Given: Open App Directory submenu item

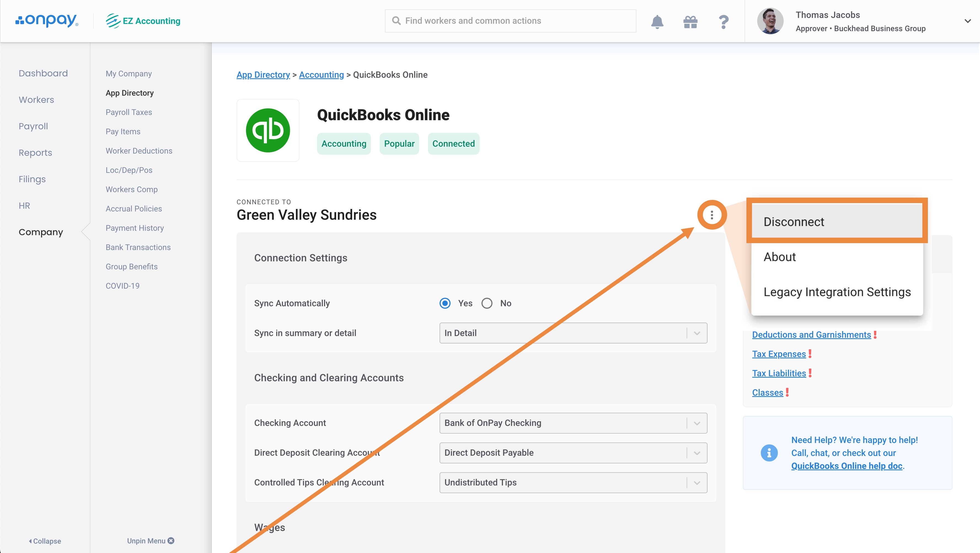Looking at the screenshot, I should 129,93.
